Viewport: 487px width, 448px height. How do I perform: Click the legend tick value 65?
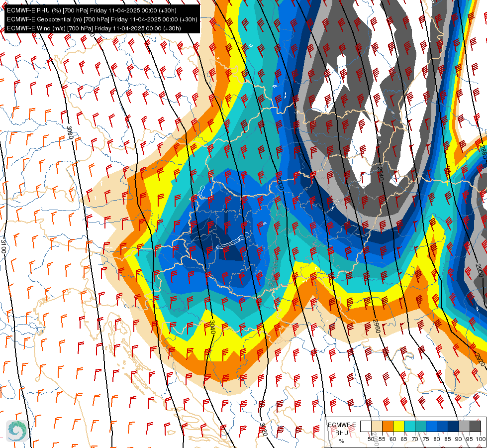[404, 439]
